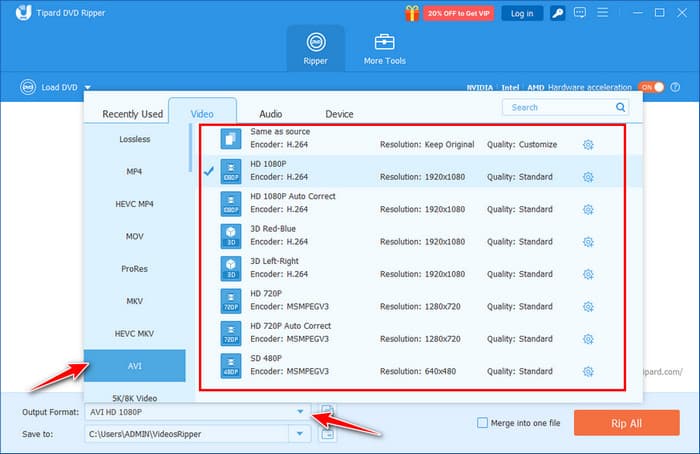The image size is (700, 454).
Task: Click the Log in button
Action: [x=522, y=13]
